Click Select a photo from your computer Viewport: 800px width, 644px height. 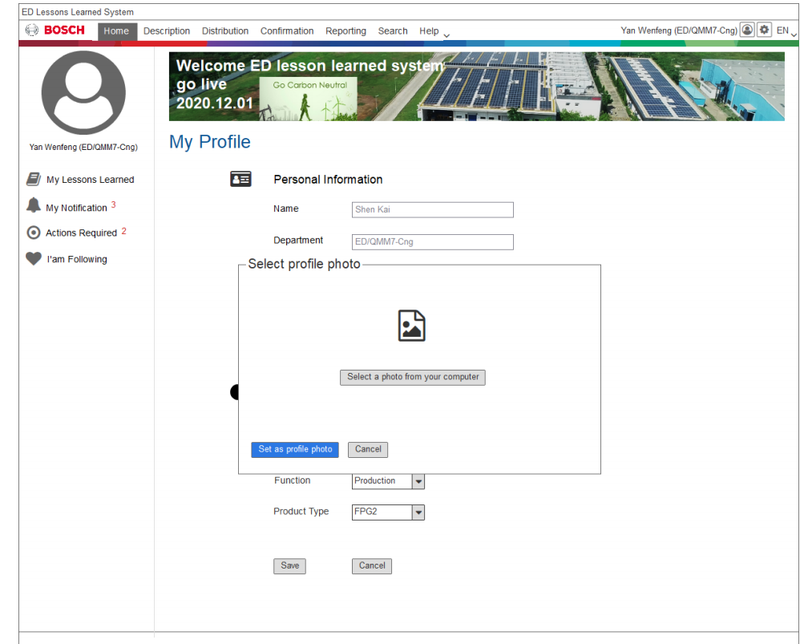413,377
